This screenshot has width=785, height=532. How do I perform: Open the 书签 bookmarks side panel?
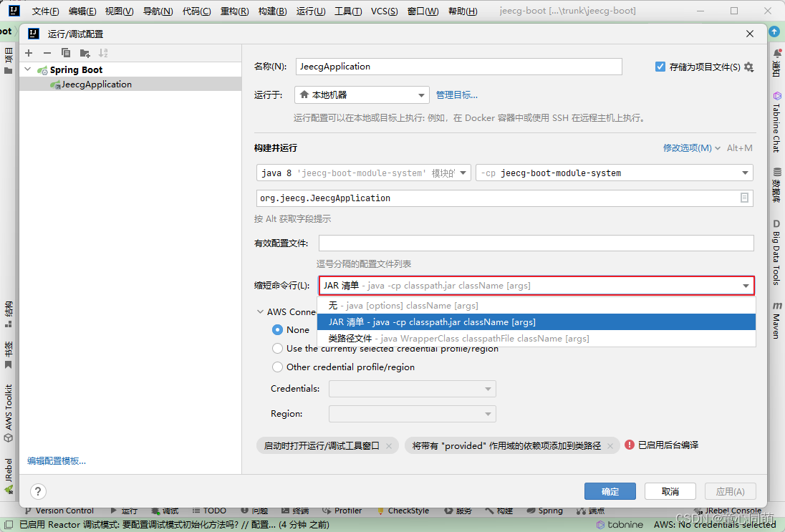click(9, 355)
